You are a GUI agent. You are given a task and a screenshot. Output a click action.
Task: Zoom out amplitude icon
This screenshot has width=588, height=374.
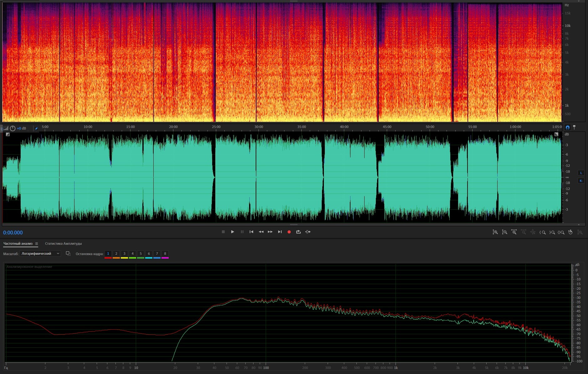click(x=504, y=232)
